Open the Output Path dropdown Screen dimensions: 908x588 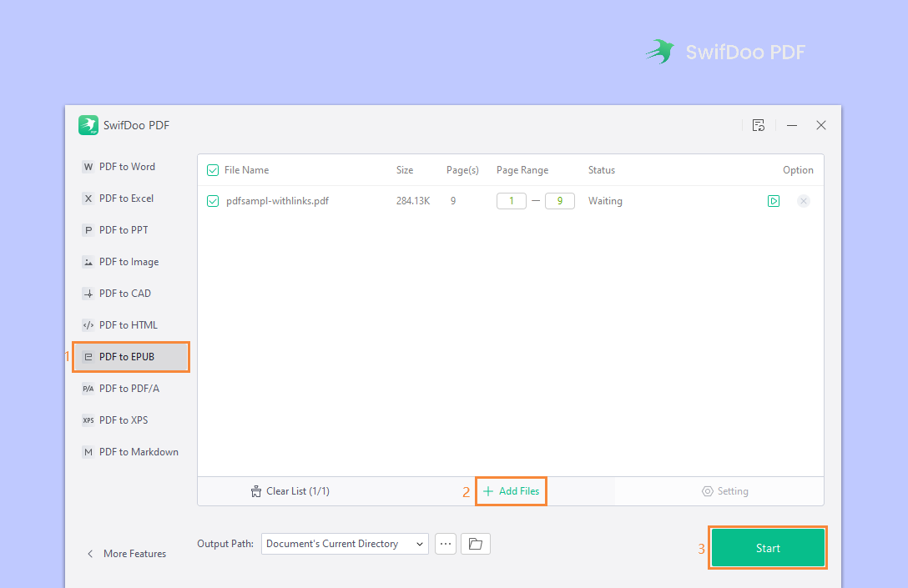click(346, 544)
